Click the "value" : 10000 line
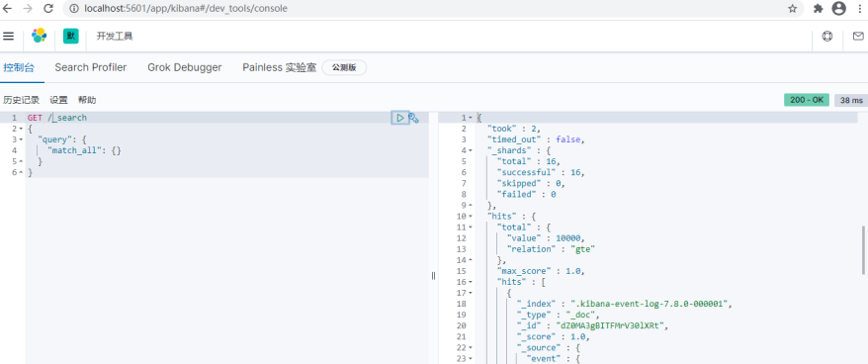Viewport: 868px width, 364px height. (545, 238)
